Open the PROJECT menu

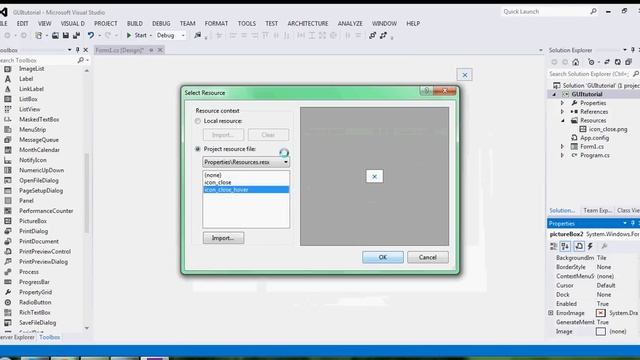pyautogui.click(x=105, y=24)
